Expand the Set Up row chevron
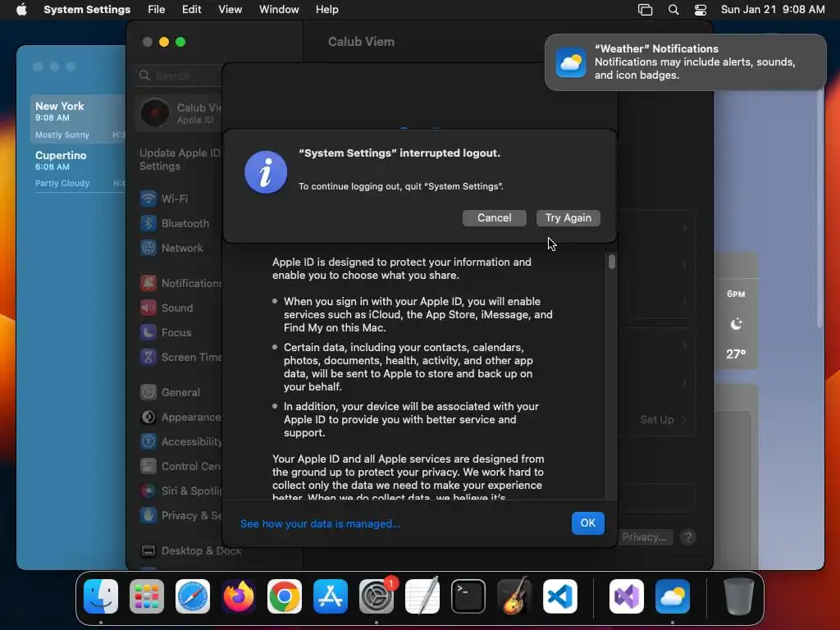This screenshot has height=630, width=840. (x=685, y=419)
